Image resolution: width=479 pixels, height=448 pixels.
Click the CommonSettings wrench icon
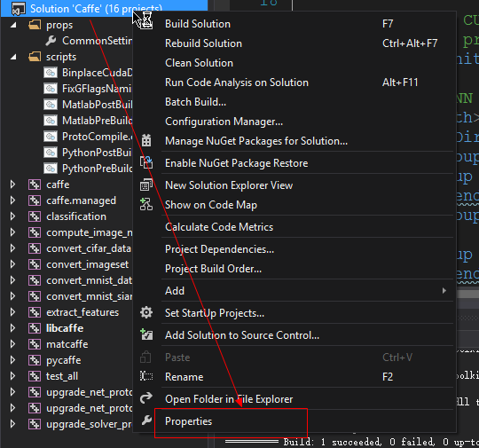coord(51,40)
